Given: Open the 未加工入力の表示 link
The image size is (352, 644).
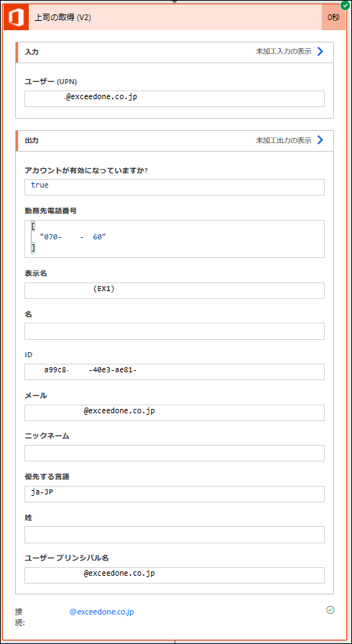Looking at the screenshot, I should (284, 51).
